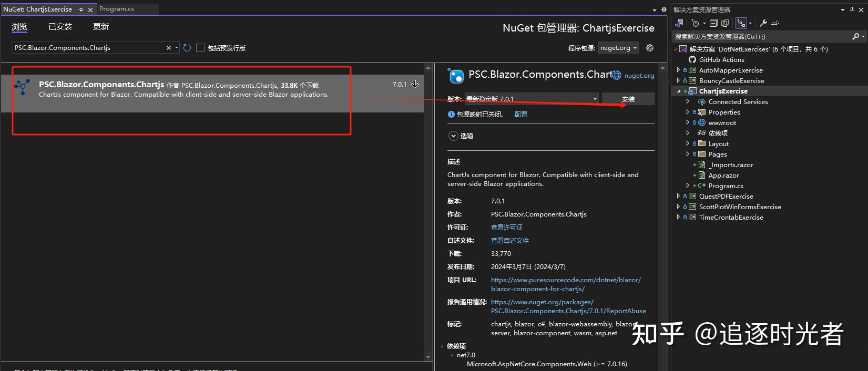Open the package source nuget.org dropdown
The height and width of the screenshot is (371, 868).
[619, 48]
